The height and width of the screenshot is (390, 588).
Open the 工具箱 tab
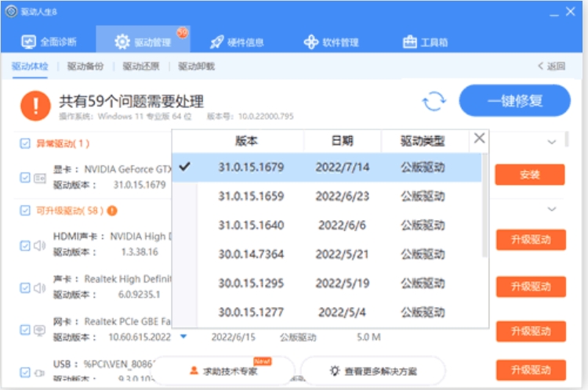click(x=425, y=42)
